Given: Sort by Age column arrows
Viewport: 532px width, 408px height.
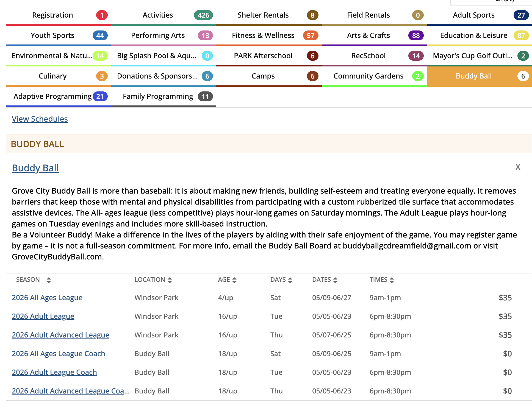Looking at the screenshot, I should point(234,280).
